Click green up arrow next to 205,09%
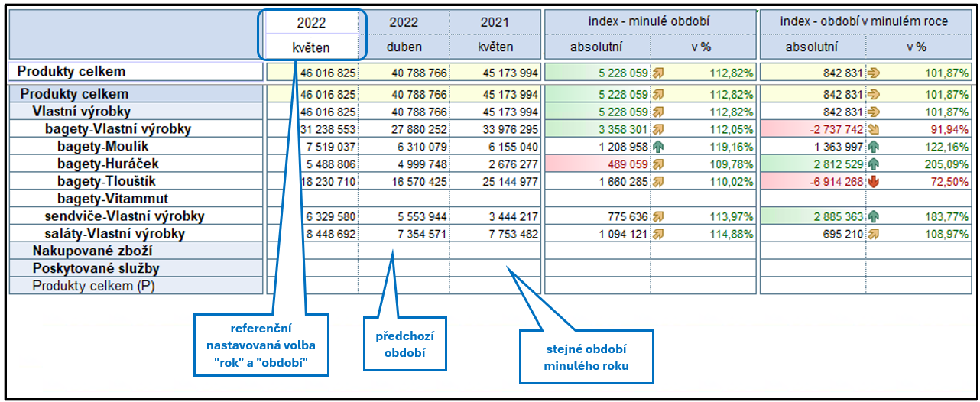Screen dimensions: 980x402 [874, 164]
